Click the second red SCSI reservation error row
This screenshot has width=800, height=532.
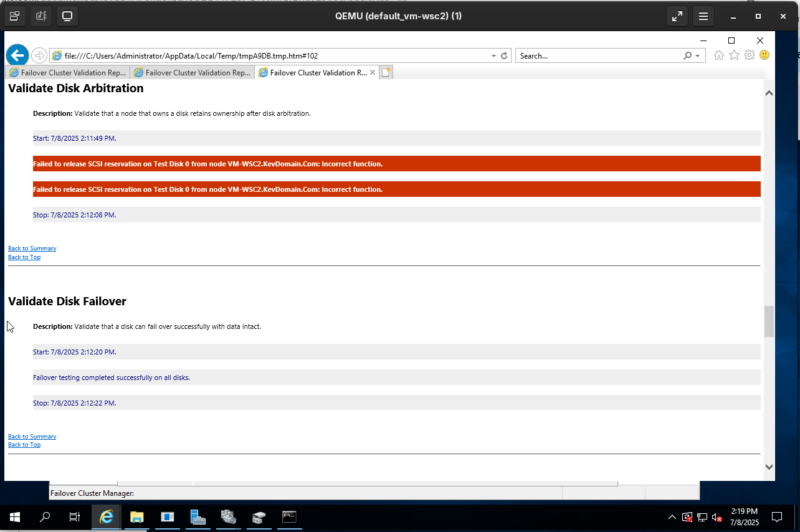pos(397,189)
